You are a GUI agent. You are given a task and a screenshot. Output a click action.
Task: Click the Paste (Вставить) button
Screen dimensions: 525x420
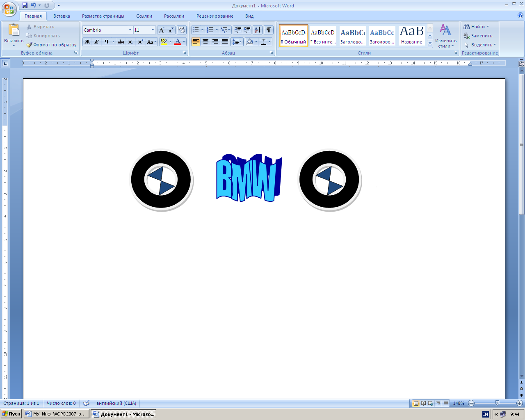(x=14, y=35)
